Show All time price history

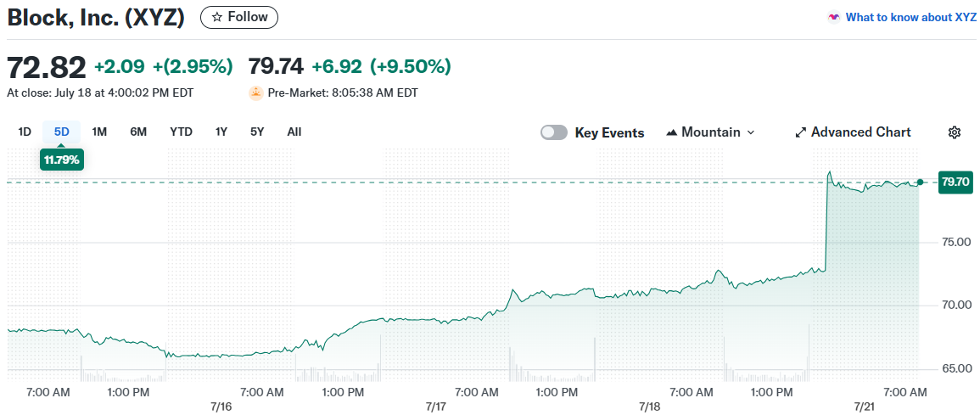(294, 132)
